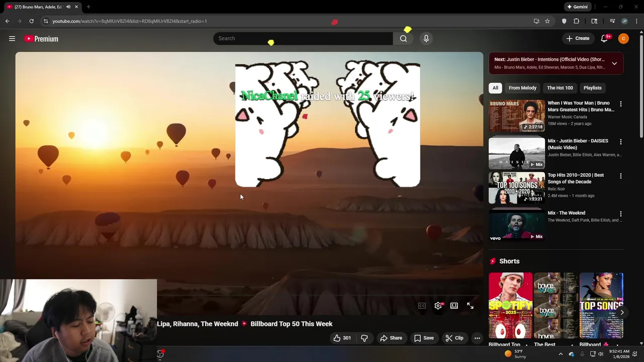Show hidden system tray icons chevron
The height and width of the screenshot is (362, 644).
coord(560,354)
